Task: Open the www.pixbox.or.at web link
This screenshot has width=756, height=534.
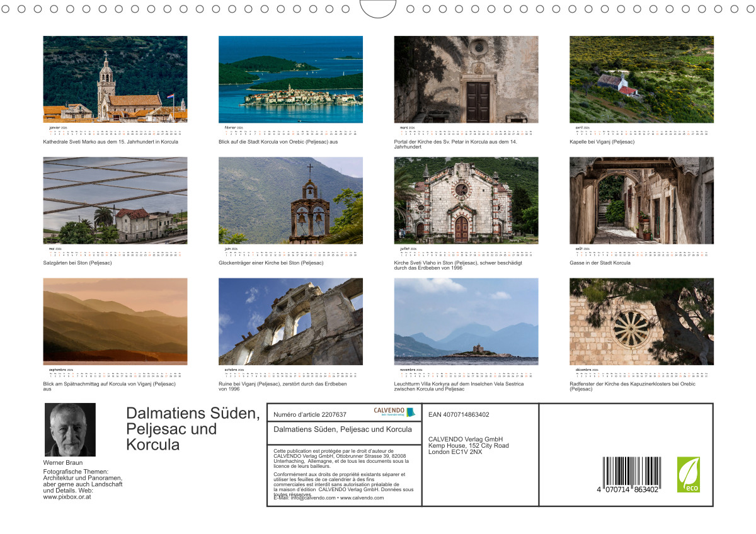Action: pos(67,497)
